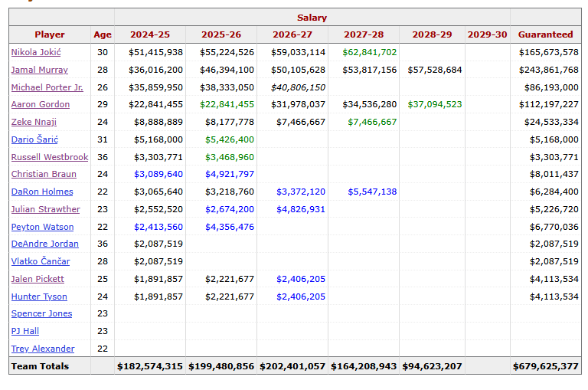Sort by Guaranteed column header
588x390 pixels.
[x=546, y=34]
